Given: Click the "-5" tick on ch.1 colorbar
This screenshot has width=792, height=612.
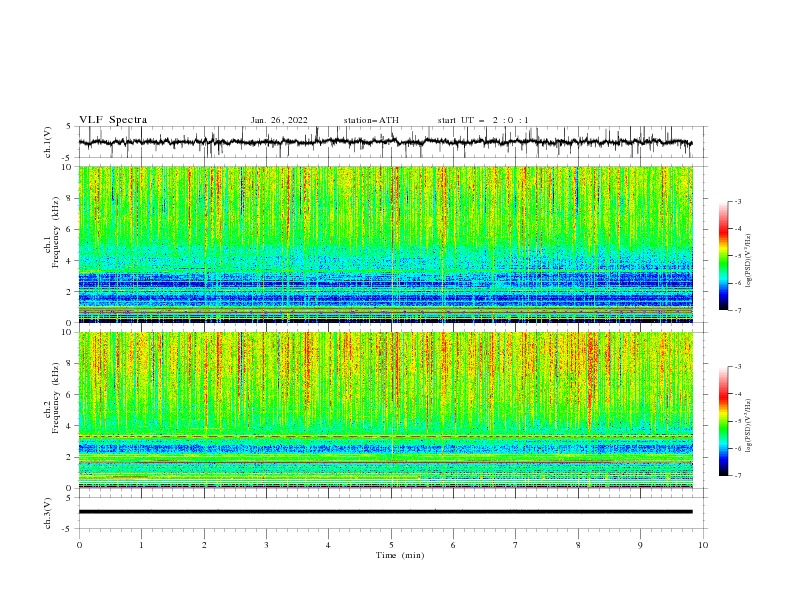Looking at the screenshot, I should coord(738,256).
